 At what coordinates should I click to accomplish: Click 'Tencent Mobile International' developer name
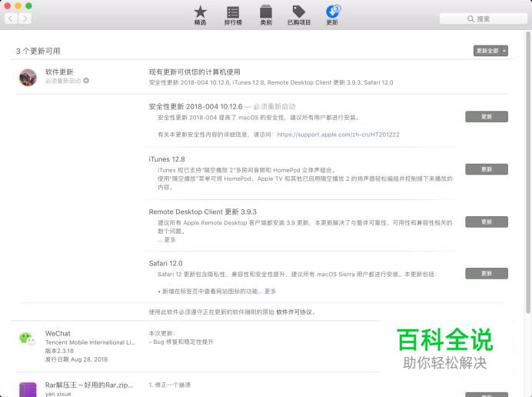tap(90, 342)
